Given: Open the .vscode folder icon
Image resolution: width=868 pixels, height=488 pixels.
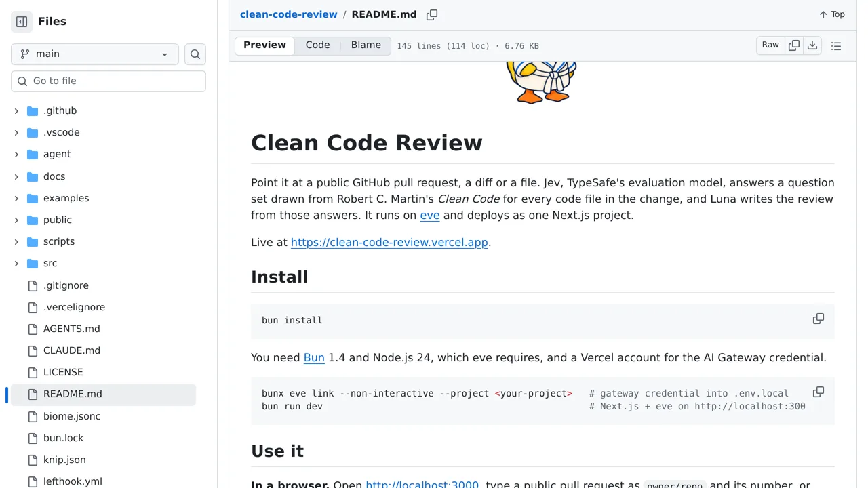Looking at the screenshot, I should (33, 132).
